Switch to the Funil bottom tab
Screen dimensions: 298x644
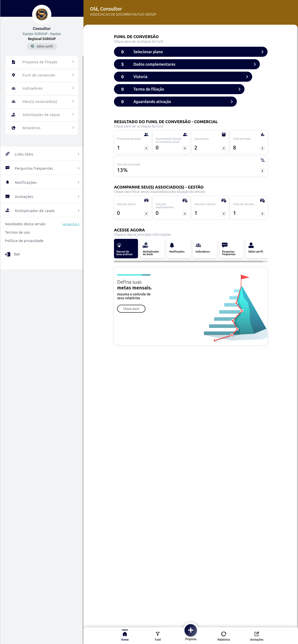click(x=157, y=636)
